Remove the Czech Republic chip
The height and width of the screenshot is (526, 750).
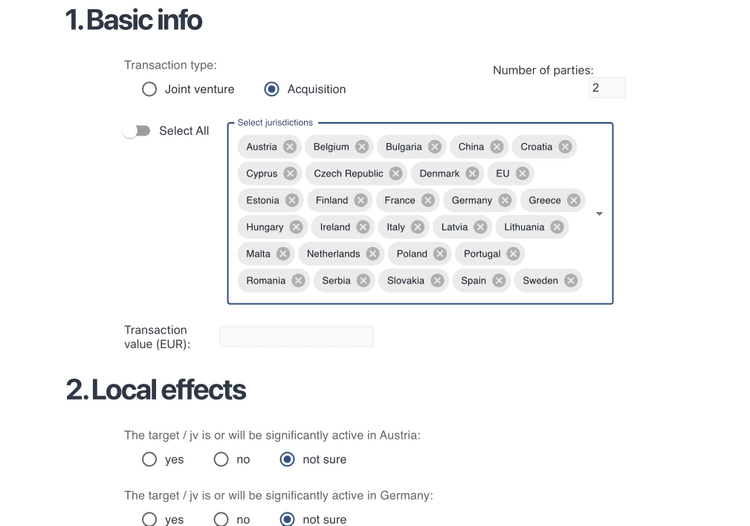point(396,174)
